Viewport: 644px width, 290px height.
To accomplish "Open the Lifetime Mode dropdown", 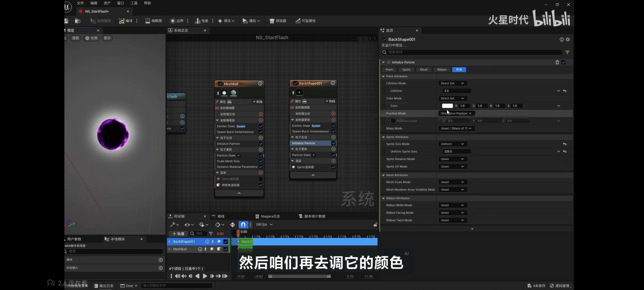I will click(x=452, y=83).
